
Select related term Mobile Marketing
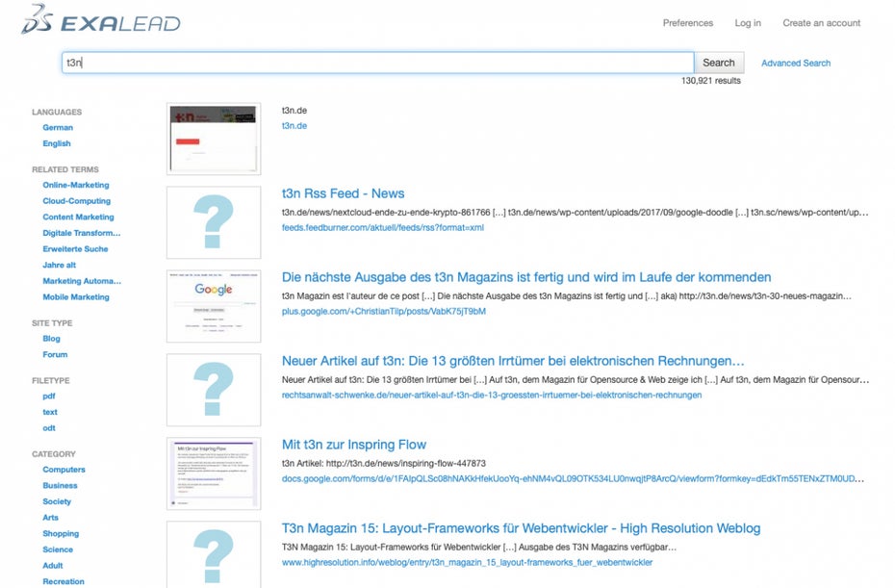pyautogui.click(x=76, y=296)
